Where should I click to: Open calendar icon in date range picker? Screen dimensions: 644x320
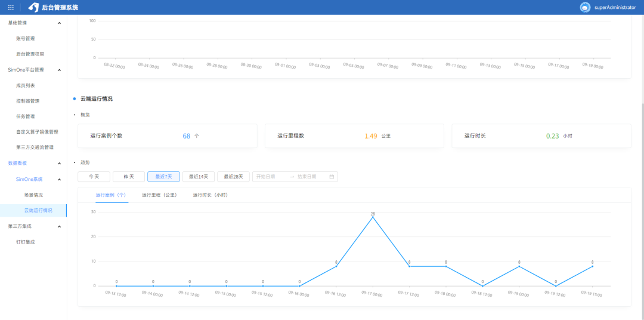point(332,177)
